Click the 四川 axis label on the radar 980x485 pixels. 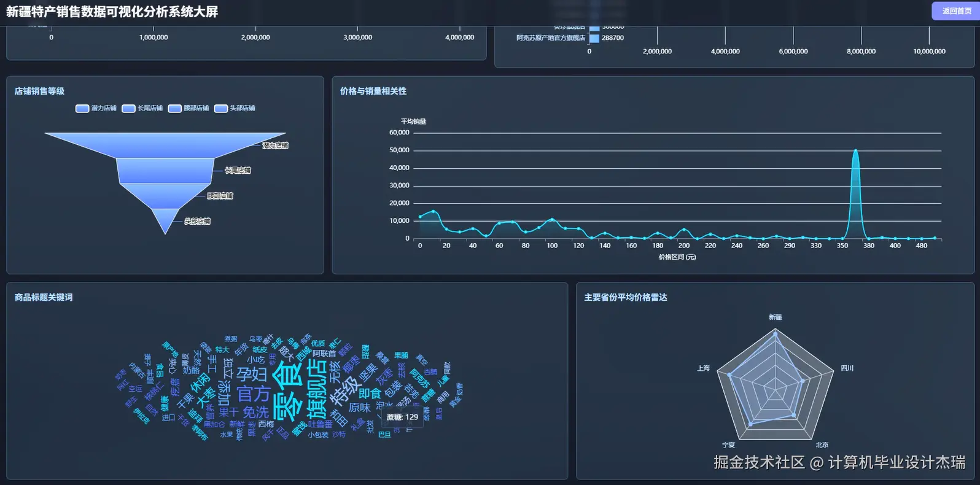tap(847, 368)
